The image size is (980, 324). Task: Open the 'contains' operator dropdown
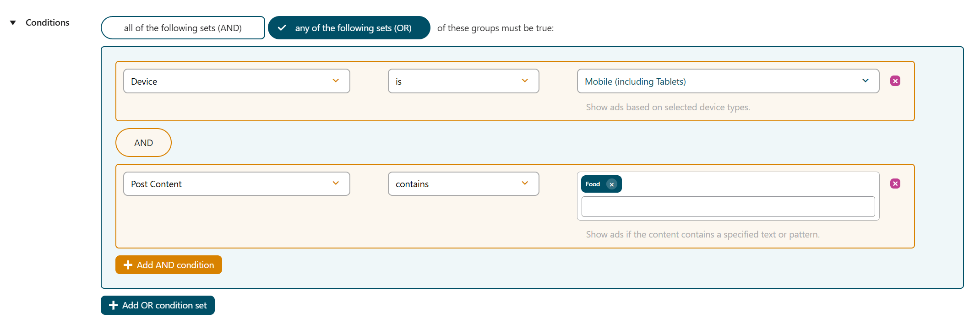coord(463,184)
